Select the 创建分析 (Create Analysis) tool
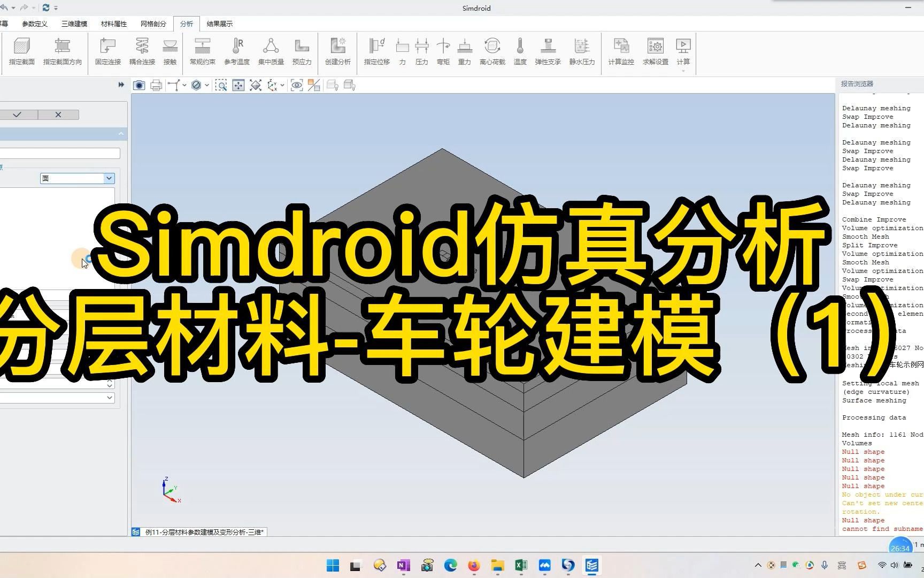The width and height of the screenshot is (924, 578). [337, 51]
